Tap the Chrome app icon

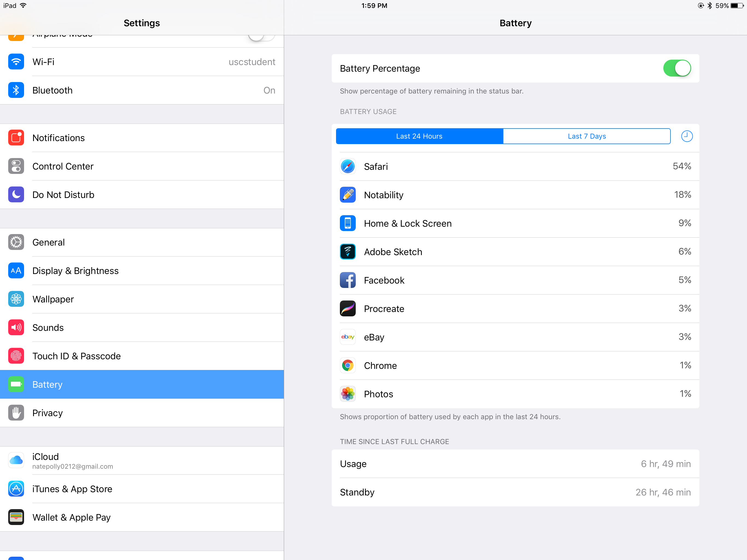[x=348, y=366]
